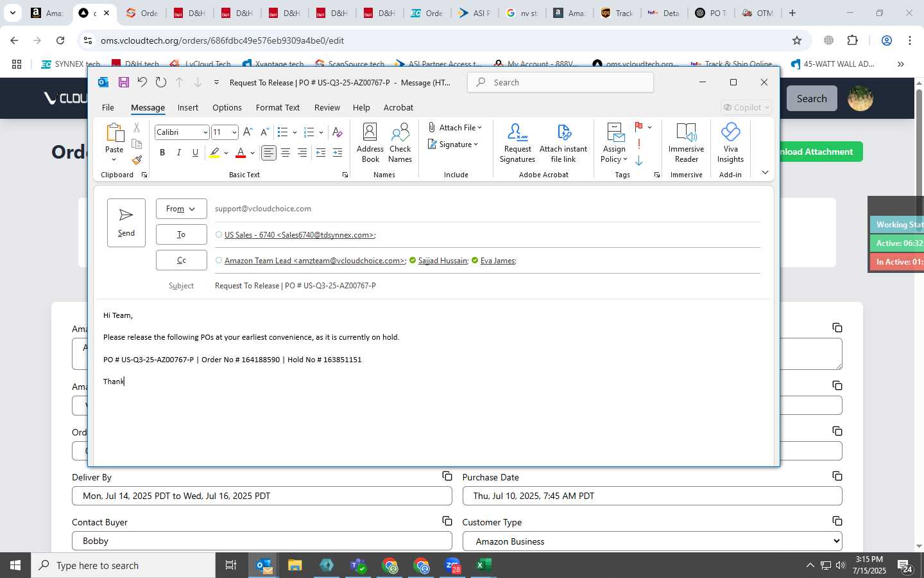Switch to the Acrobat tab

[x=398, y=107]
